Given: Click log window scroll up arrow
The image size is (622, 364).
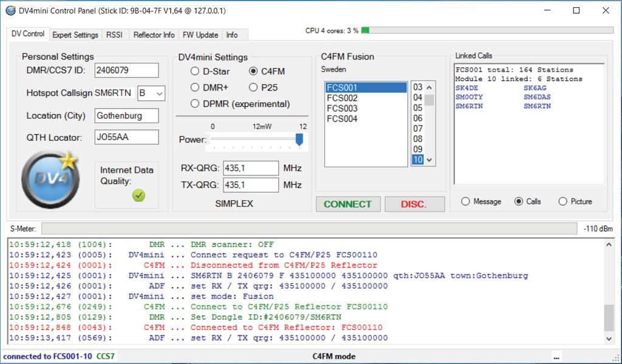Looking at the screenshot, I should click(x=609, y=244).
